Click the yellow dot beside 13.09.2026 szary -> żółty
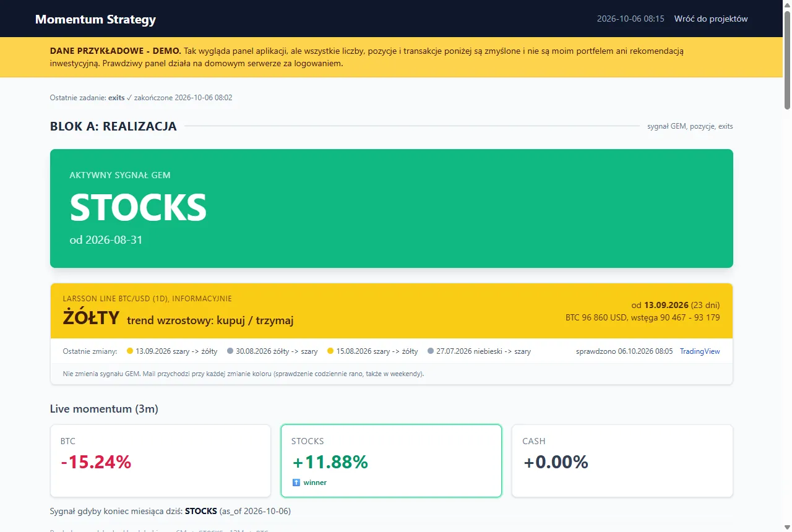This screenshot has height=532, width=792. click(x=130, y=351)
